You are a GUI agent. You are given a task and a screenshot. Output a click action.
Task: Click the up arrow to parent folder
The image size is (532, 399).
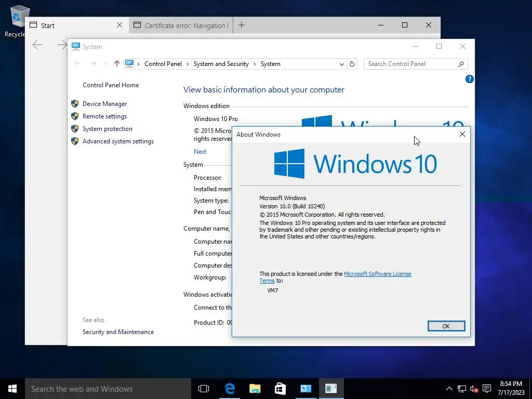(117, 63)
